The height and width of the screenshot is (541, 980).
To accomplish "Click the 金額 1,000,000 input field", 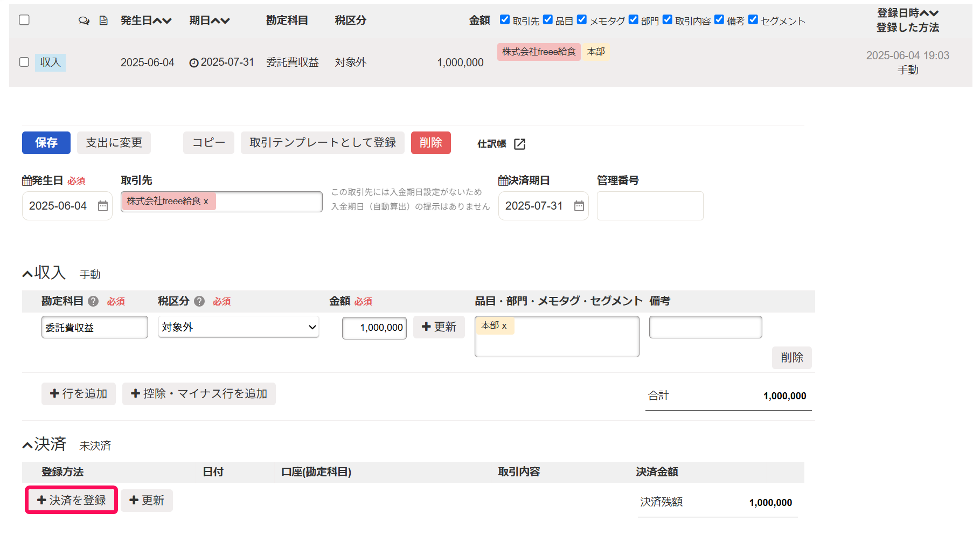I will point(374,328).
